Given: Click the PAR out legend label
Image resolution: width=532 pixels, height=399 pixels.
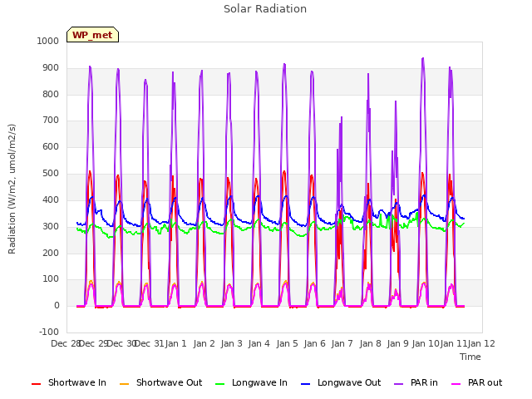Looking at the screenshot, I should tap(485, 382).
